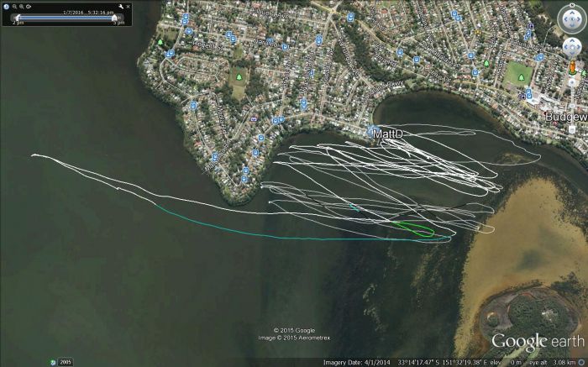Click the zoom-in button on zoom slider
This screenshot has height=367, width=588.
pyautogui.click(x=572, y=82)
